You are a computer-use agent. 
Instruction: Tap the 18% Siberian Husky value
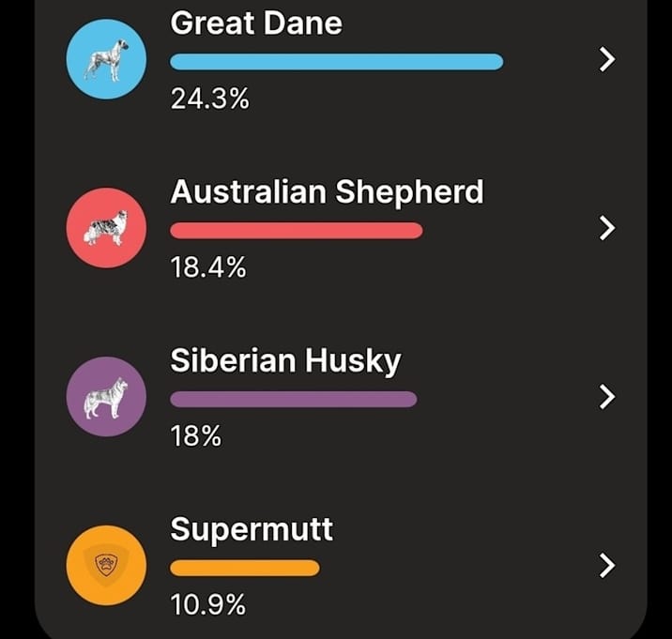(196, 436)
